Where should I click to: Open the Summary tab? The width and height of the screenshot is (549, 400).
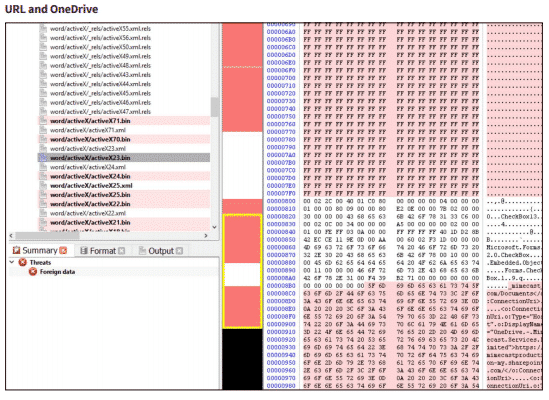[39, 250]
